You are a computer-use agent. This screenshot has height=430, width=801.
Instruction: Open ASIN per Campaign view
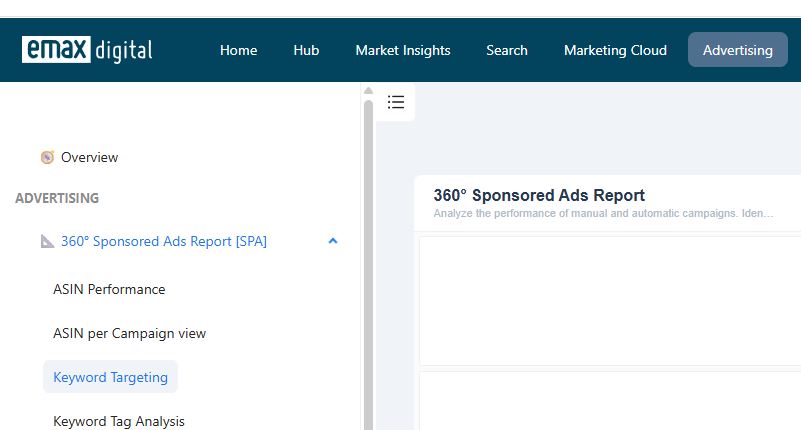(x=130, y=333)
